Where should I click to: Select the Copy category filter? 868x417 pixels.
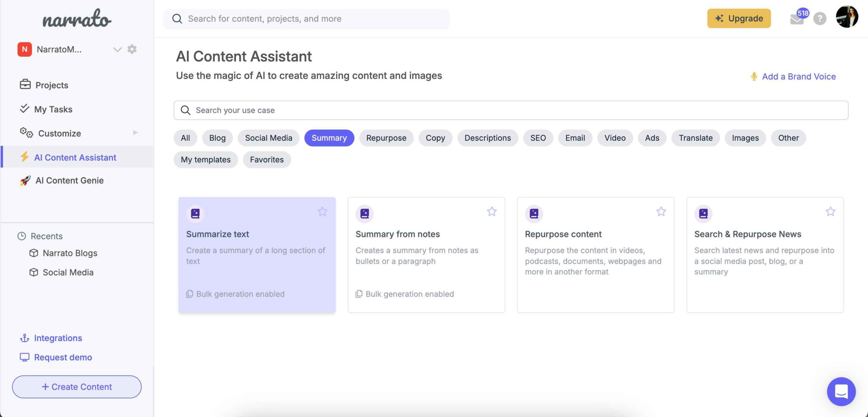(435, 138)
